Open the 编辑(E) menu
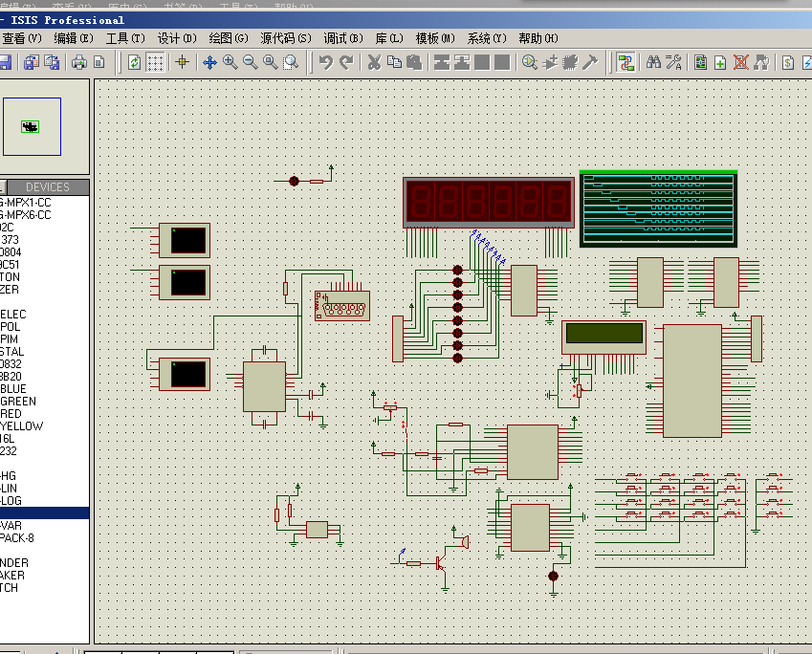812x654 pixels. coord(74,38)
